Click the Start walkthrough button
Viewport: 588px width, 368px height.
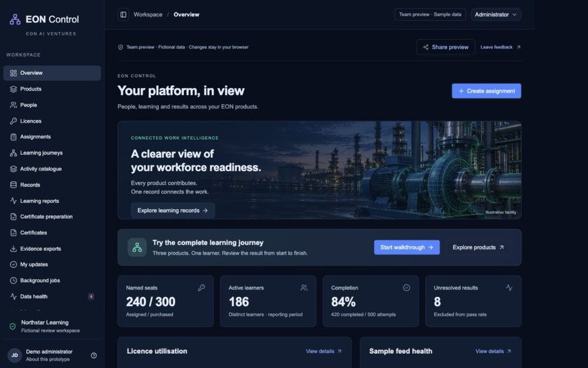(407, 247)
